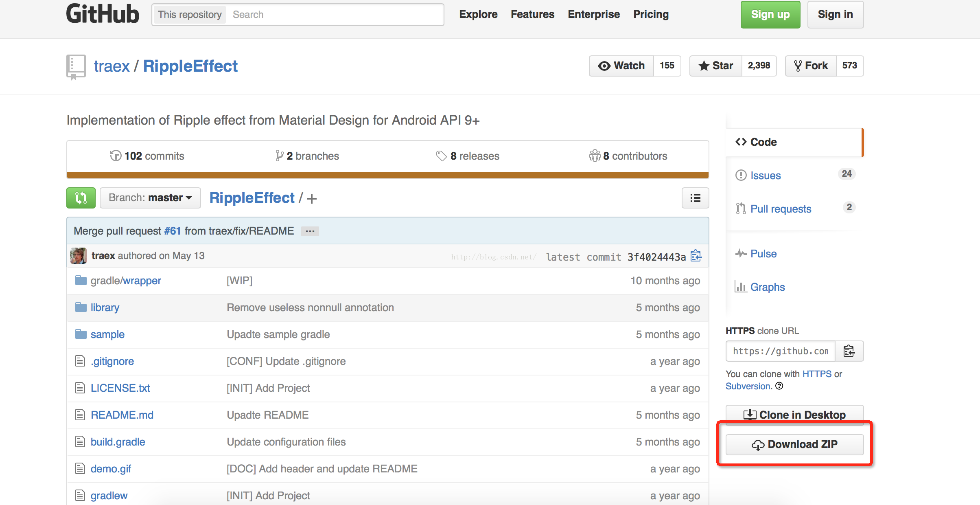
Task: Click help question mark icon near Subversion
Action: (779, 386)
